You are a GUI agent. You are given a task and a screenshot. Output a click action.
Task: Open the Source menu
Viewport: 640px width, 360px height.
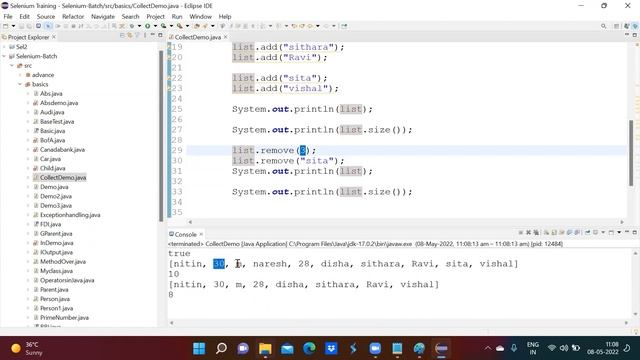[46, 16]
